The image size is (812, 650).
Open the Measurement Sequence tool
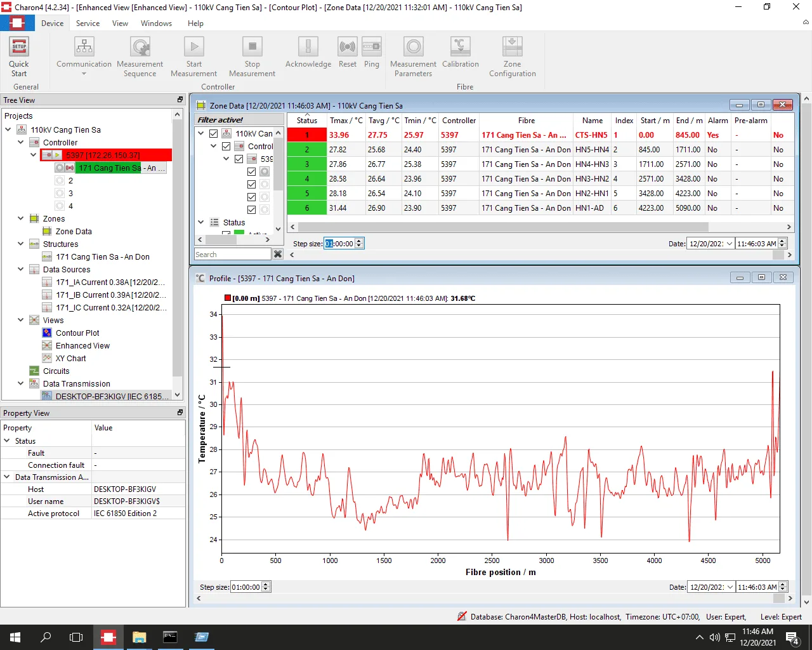pos(140,57)
